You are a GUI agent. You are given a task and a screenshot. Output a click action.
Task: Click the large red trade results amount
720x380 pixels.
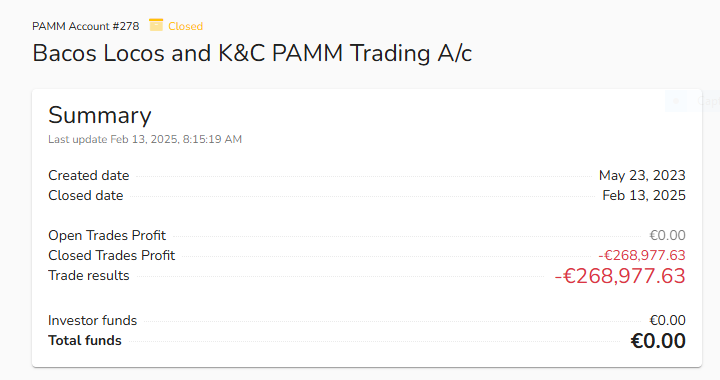pyautogui.click(x=620, y=276)
